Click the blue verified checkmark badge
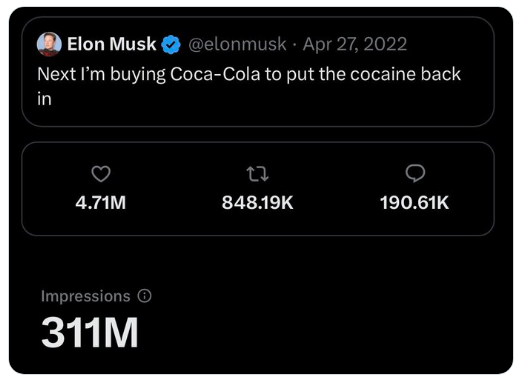This screenshot has width=529, height=387. 171,45
